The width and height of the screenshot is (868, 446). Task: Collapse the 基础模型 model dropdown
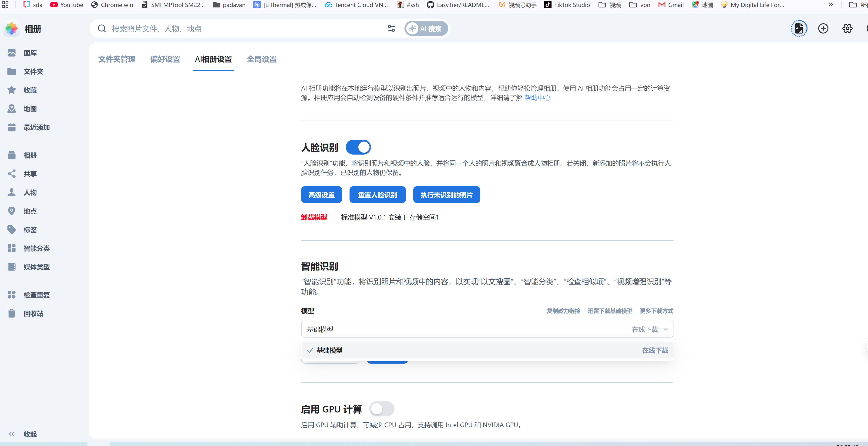tap(665, 329)
